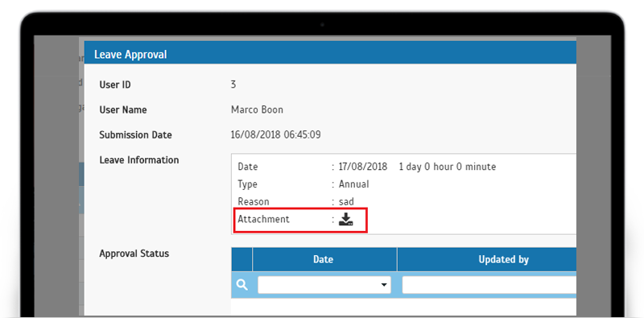This screenshot has height=318, width=644.
Task: Click the search magnifier icon in filter row
Action: [242, 285]
